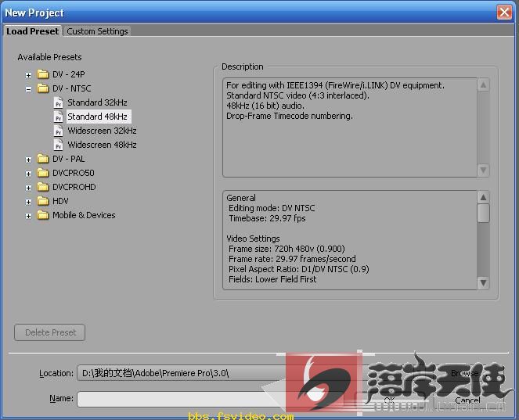Select the Standard 32kHz preset
The width and height of the screenshot is (519, 420).
[x=97, y=102]
